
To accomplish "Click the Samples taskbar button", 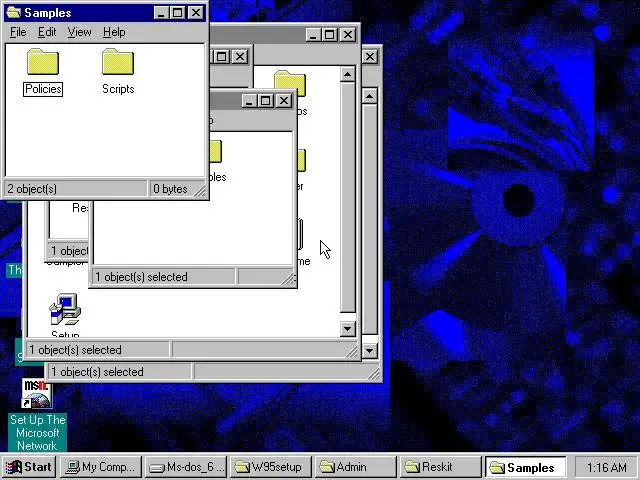I will pos(526,467).
